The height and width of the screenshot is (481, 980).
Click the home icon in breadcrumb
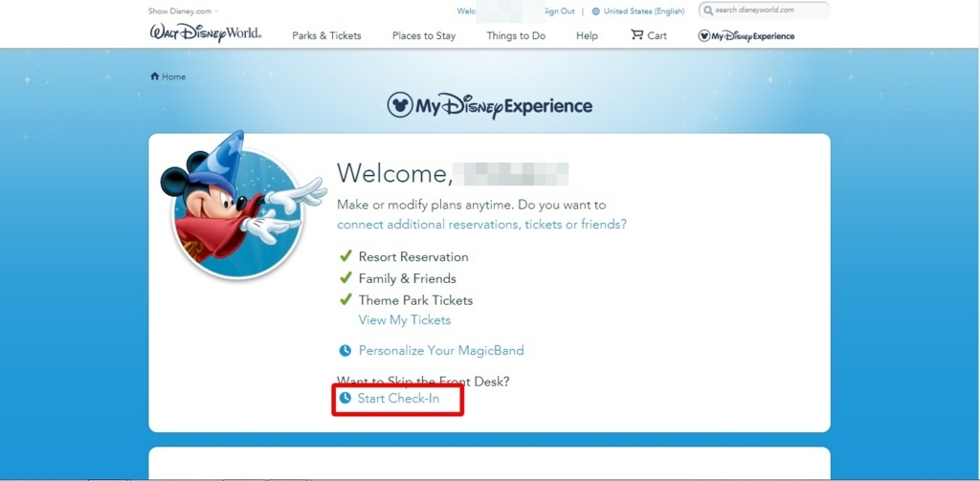click(154, 77)
